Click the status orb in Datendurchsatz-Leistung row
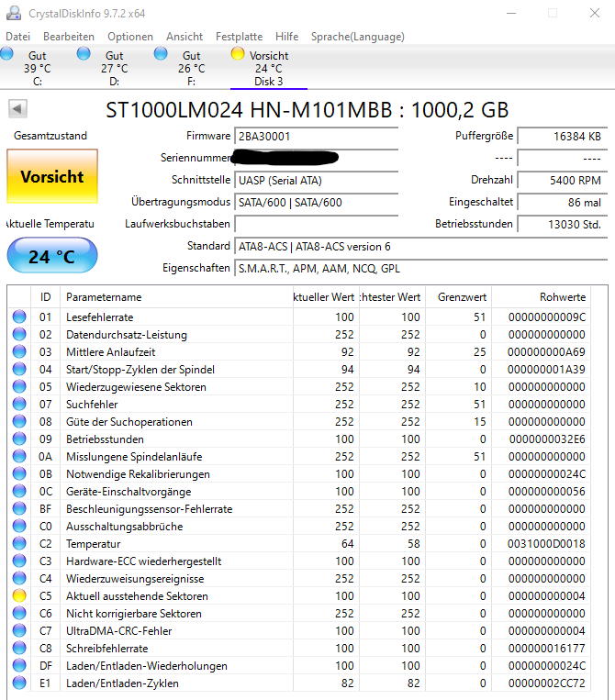615x700 pixels. coord(19,334)
